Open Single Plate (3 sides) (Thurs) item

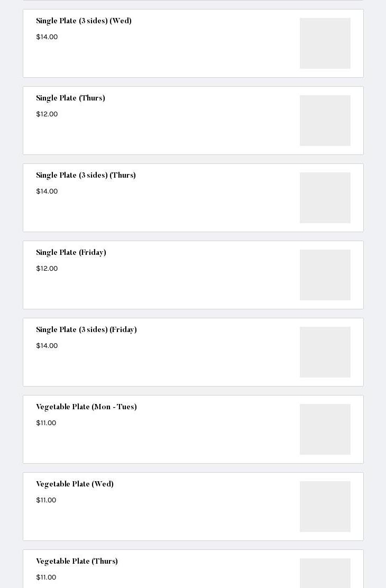pyautogui.click(x=86, y=176)
